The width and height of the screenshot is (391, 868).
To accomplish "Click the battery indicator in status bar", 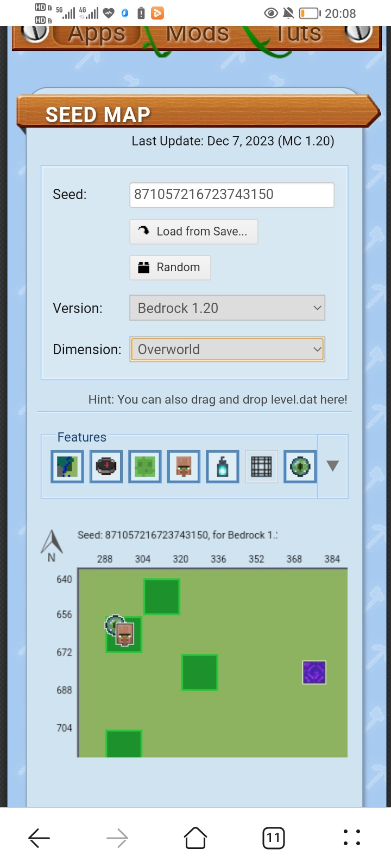I will point(310,13).
